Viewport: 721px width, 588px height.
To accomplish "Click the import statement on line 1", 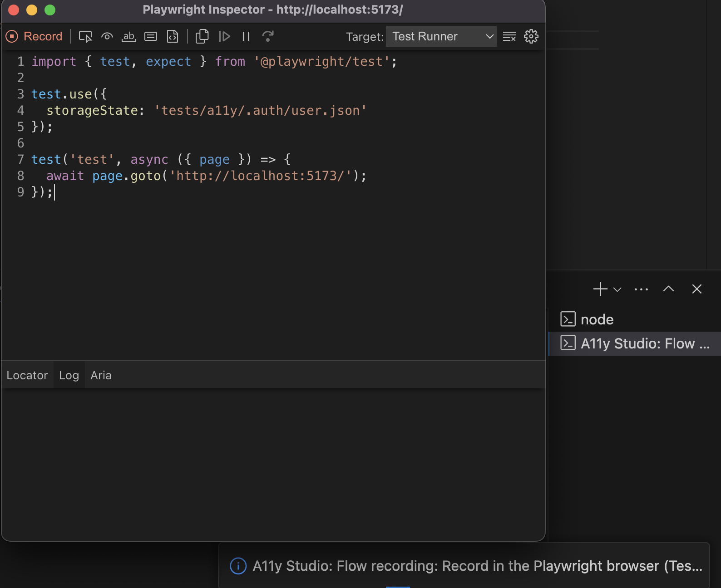I will pyautogui.click(x=214, y=61).
